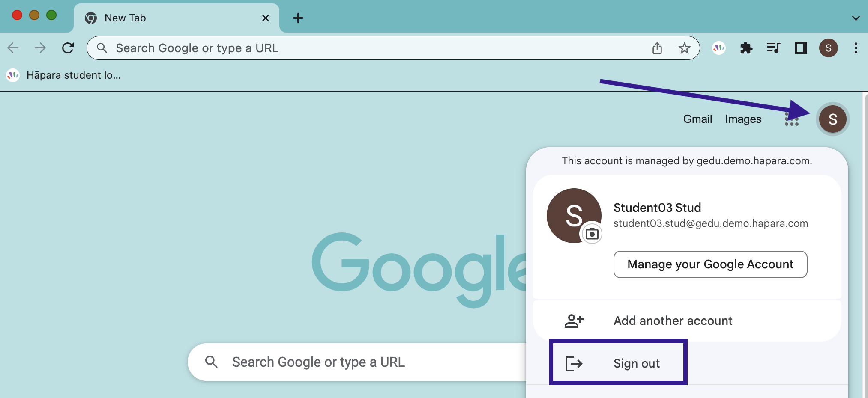Open the Google apps grid
The height and width of the screenshot is (398, 868).
pos(792,119)
